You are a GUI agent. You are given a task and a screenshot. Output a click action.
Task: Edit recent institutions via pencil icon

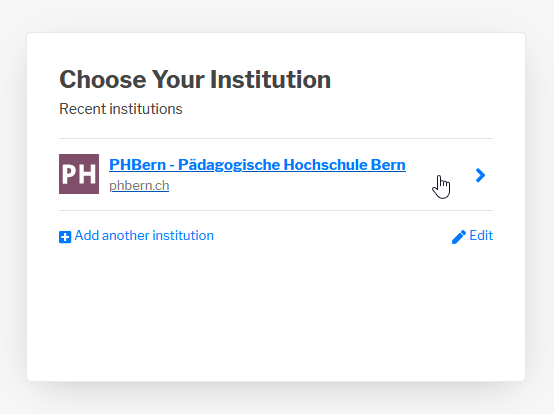point(459,237)
